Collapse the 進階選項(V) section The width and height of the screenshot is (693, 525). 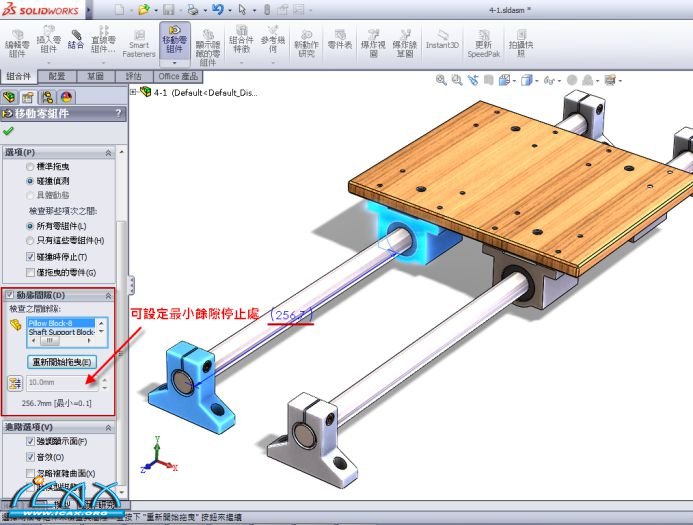109,427
